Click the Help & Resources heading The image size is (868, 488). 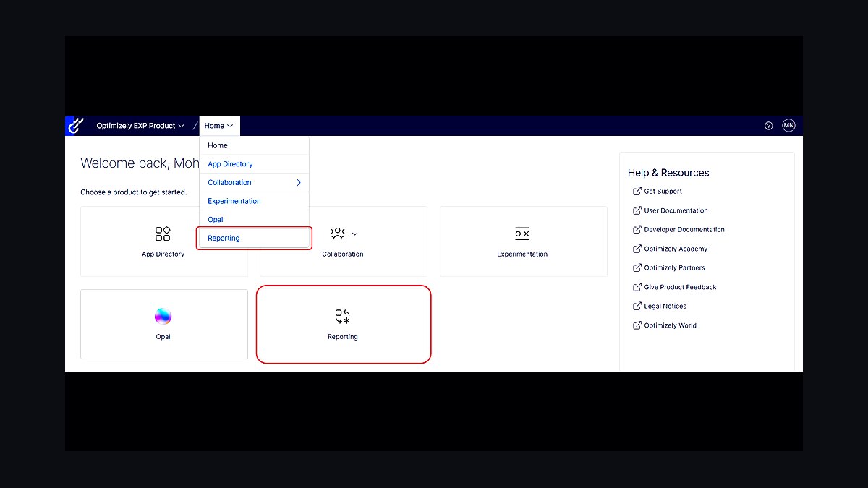click(x=668, y=173)
